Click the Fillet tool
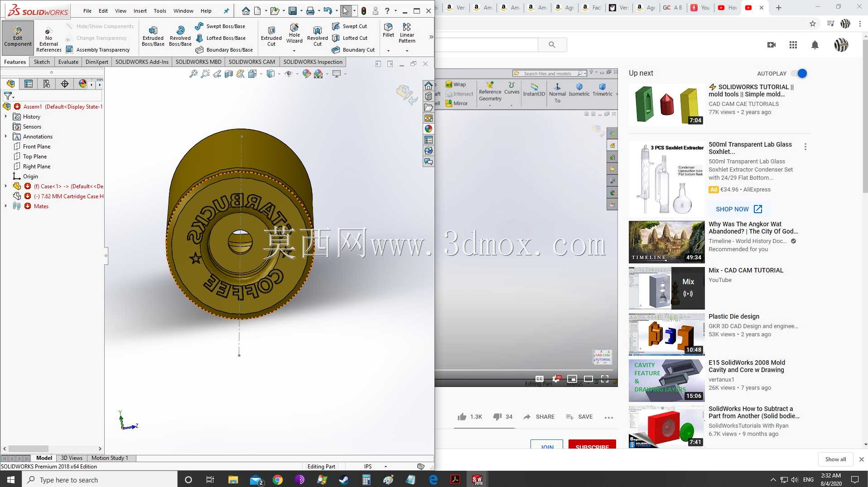The image size is (868, 487). pos(388,30)
